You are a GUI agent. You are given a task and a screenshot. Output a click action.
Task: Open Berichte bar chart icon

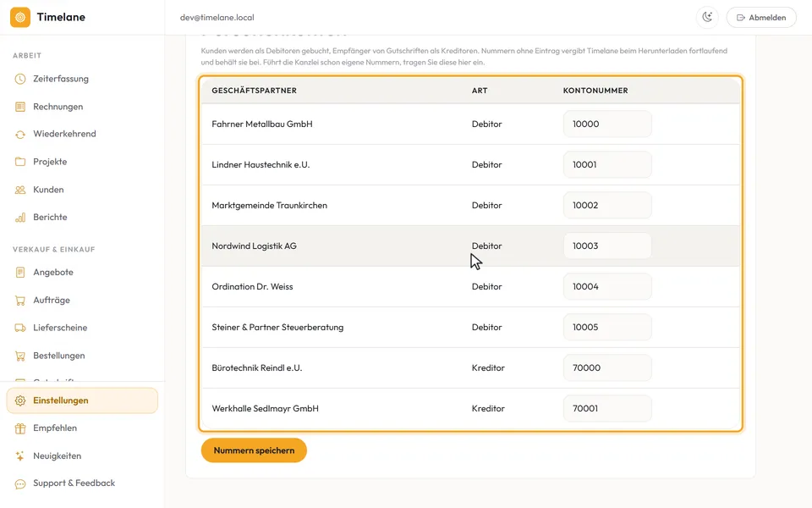coord(20,218)
